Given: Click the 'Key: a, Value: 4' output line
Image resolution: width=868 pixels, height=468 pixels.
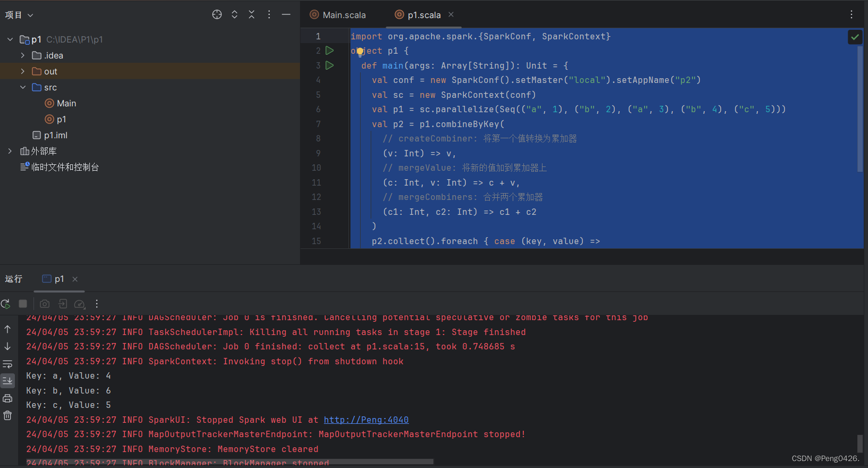Looking at the screenshot, I should (69, 375).
